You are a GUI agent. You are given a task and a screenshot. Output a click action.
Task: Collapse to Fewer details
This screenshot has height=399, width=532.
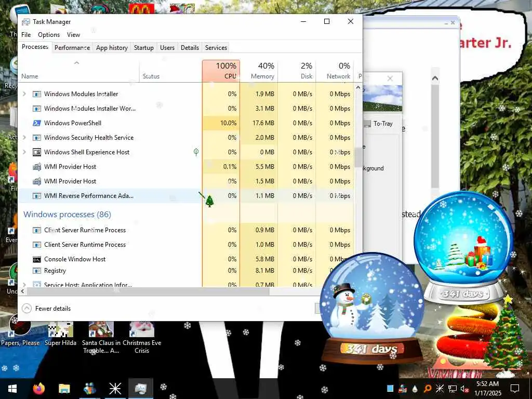(x=46, y=309)
